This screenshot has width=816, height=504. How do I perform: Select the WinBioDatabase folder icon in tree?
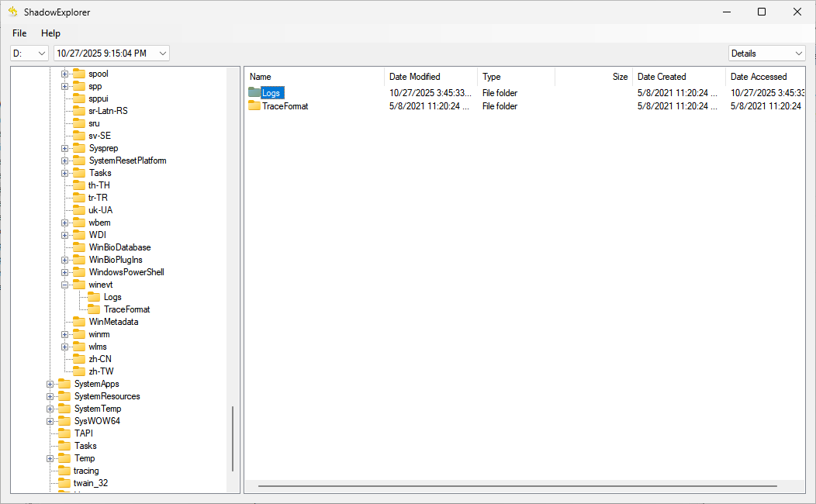coord(79,247)
